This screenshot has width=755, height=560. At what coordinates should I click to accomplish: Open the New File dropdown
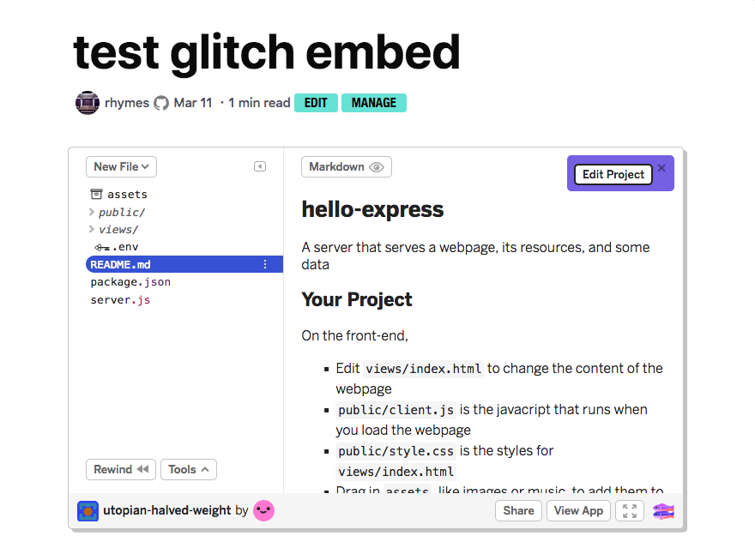(120, 166)
